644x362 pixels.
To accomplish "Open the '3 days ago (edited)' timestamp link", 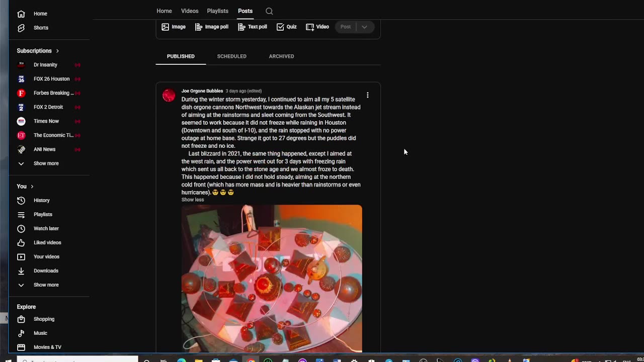I will [244, 91].
